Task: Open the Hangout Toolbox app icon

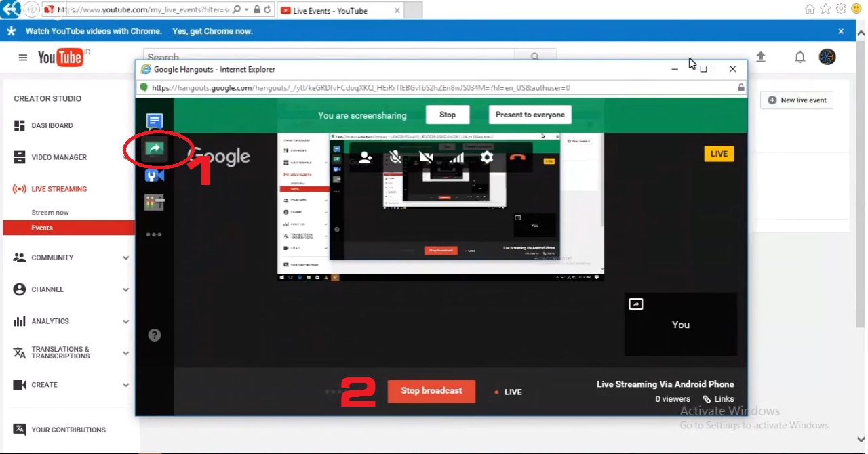Action: [x=155, y=175]
